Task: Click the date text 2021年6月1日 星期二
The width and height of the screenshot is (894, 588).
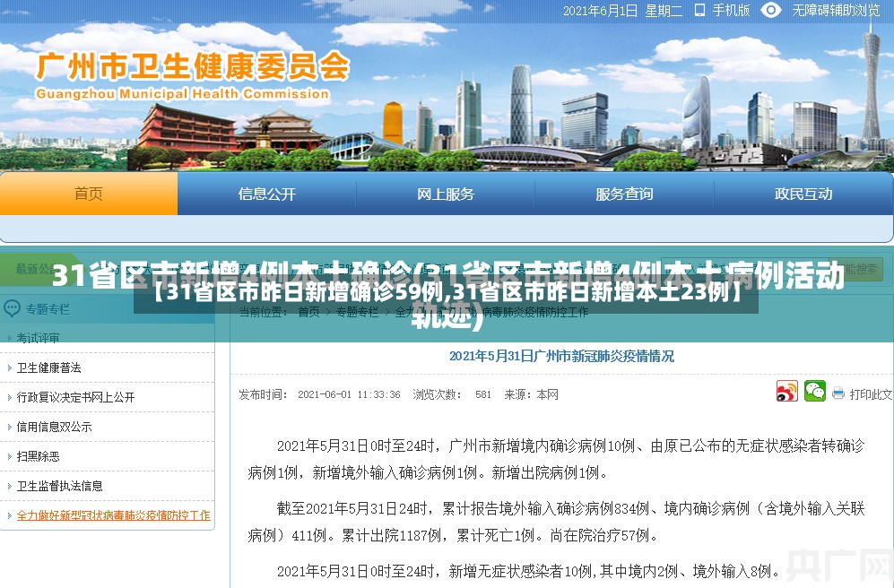Action: pos(622,11)
